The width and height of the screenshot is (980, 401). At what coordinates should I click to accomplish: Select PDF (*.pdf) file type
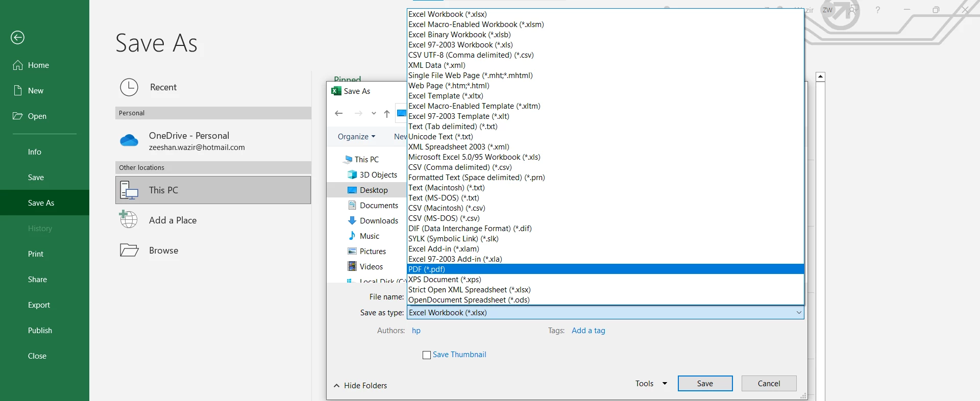pos(605,269)
